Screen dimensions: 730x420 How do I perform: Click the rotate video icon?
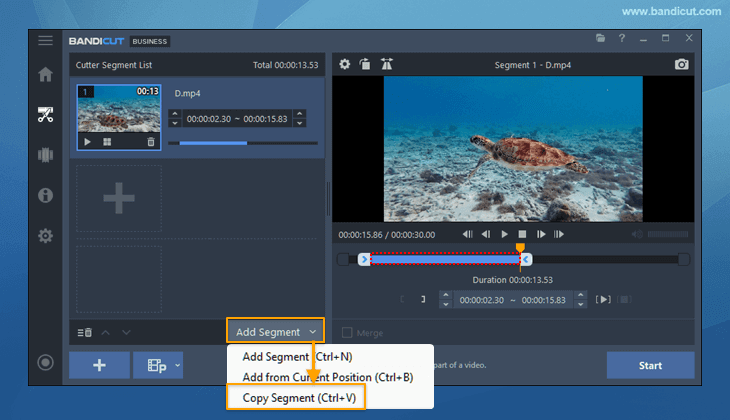coord(365,64)
